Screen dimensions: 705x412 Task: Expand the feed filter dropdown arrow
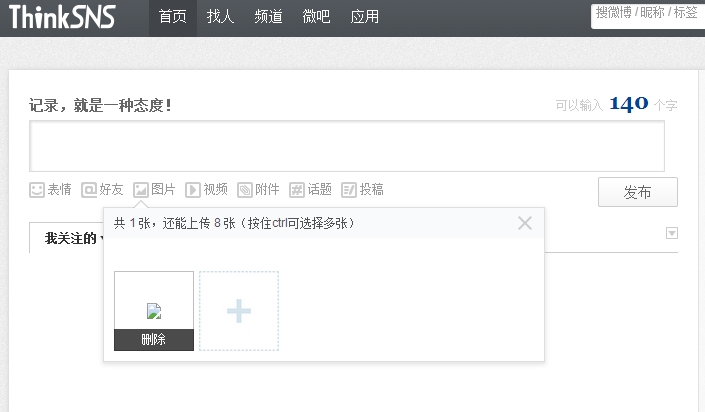click(672, 233)
